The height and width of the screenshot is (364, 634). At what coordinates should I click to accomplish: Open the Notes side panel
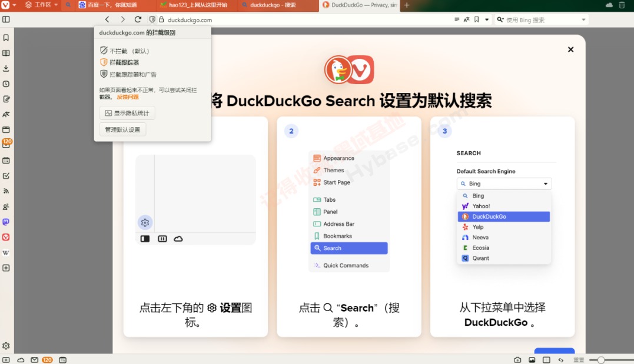tap(6, 99)
